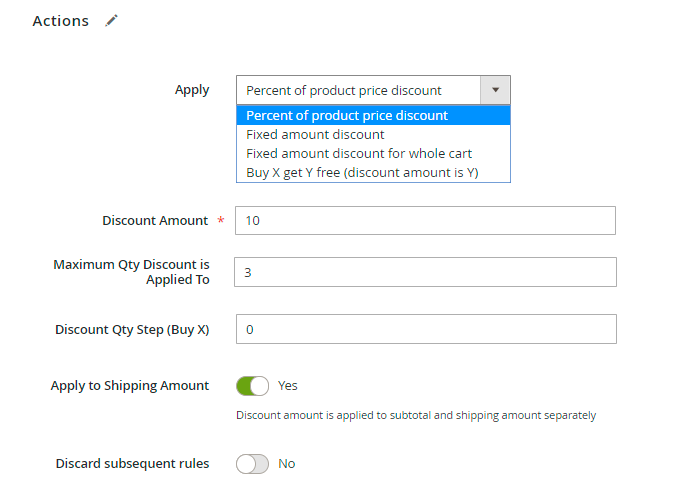Click the Discount Qty Step (Buy X) field
Viewport: 684px width, 498px height.
[x=426, y=329]
